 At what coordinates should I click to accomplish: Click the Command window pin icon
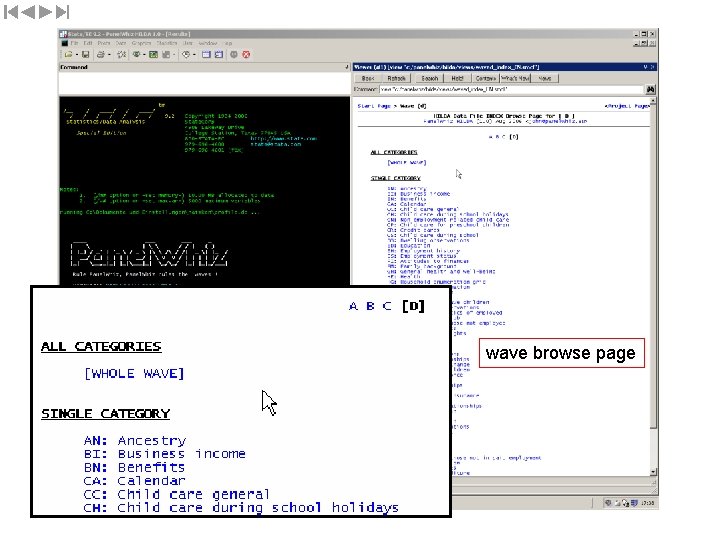point(347,67)
